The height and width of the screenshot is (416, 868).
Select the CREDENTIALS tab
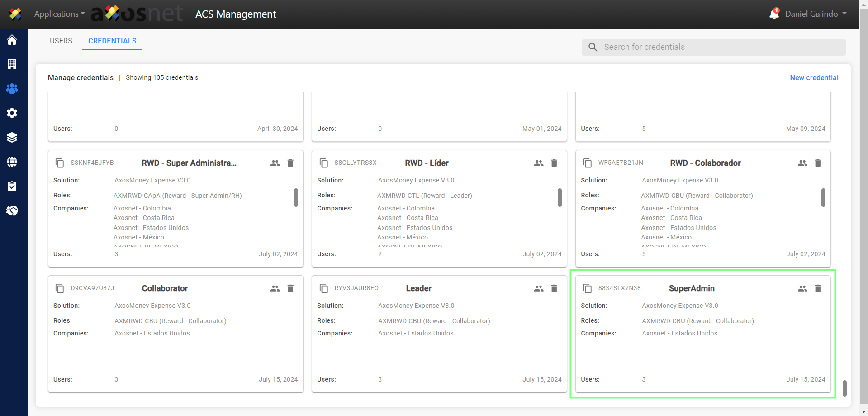pos(112,41)
